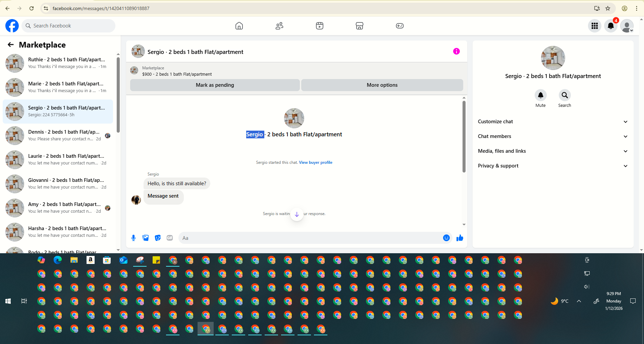
Task: Open Microsoft Edge from taskbar
Action: point(58,260)
